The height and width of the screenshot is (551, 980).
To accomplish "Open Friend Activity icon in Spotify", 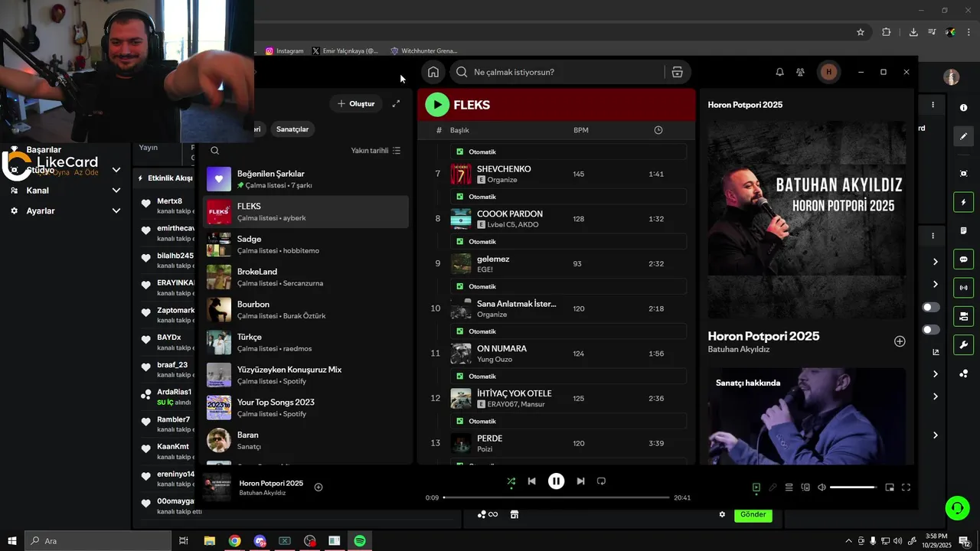I will [x=800, y=72].
